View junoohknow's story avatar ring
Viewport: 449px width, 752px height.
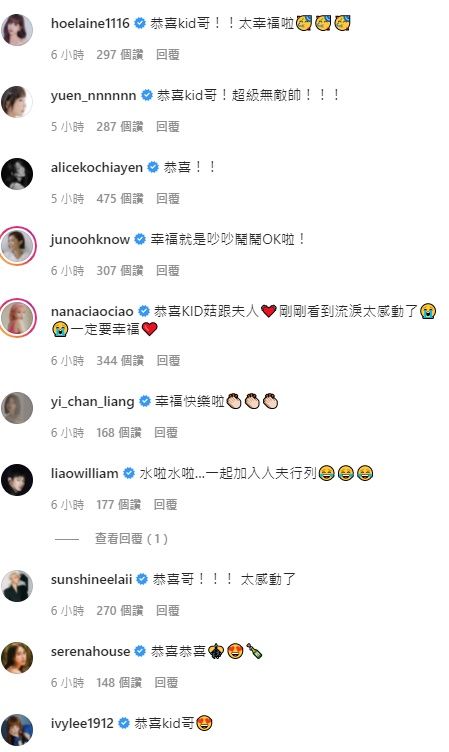point(17,246)
